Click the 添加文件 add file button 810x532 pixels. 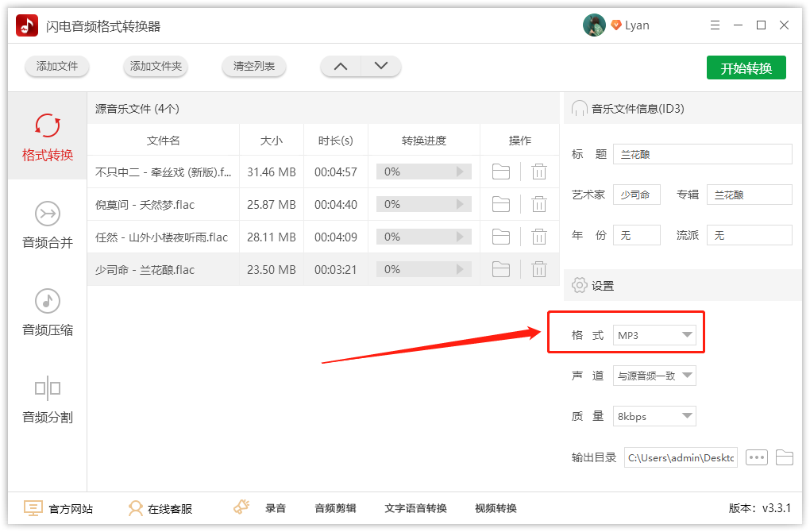click(x=57, y=67)
